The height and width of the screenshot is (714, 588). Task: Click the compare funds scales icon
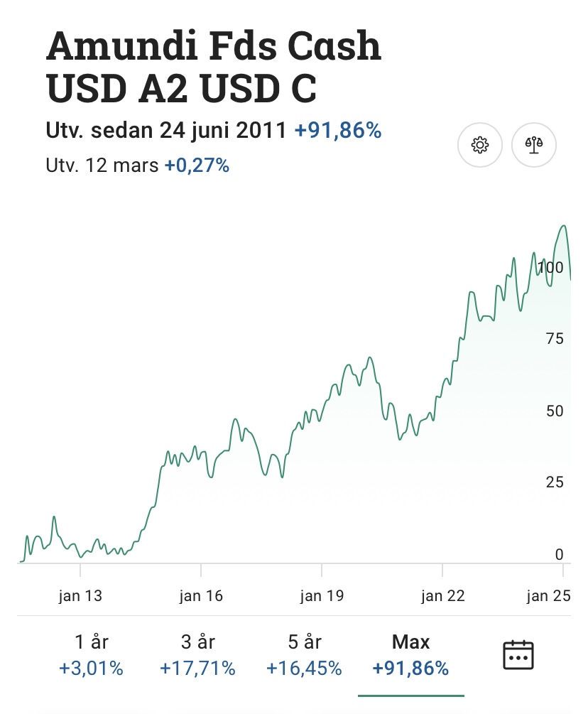click(533, 146)
